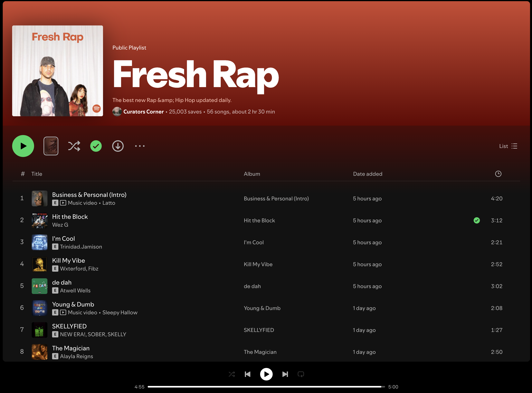Open Young & Dumb album link

(x=262, y=308)
